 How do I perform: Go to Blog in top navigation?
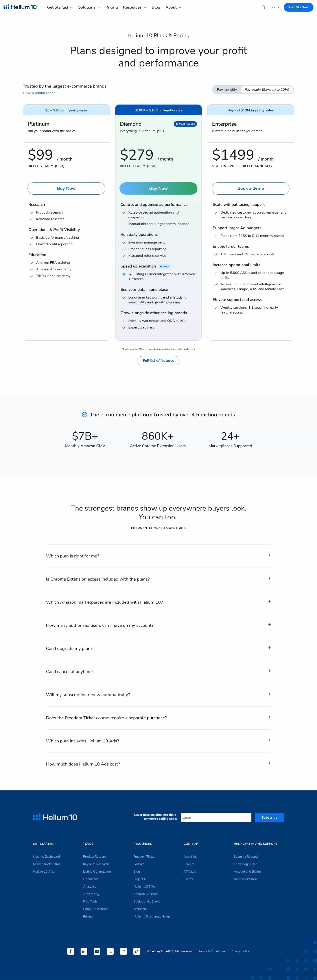156,7
